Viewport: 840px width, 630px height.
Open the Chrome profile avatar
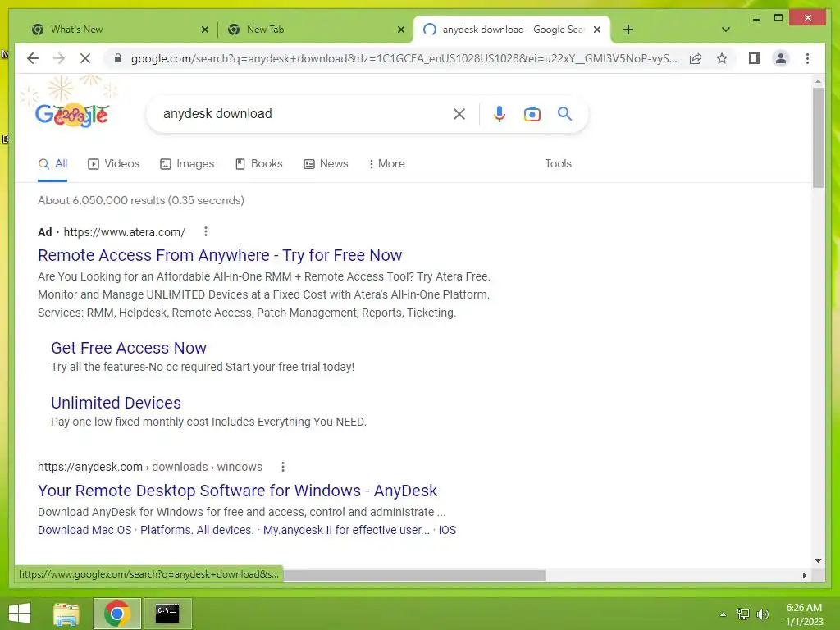pyautogui.click(x=781, y=58)
